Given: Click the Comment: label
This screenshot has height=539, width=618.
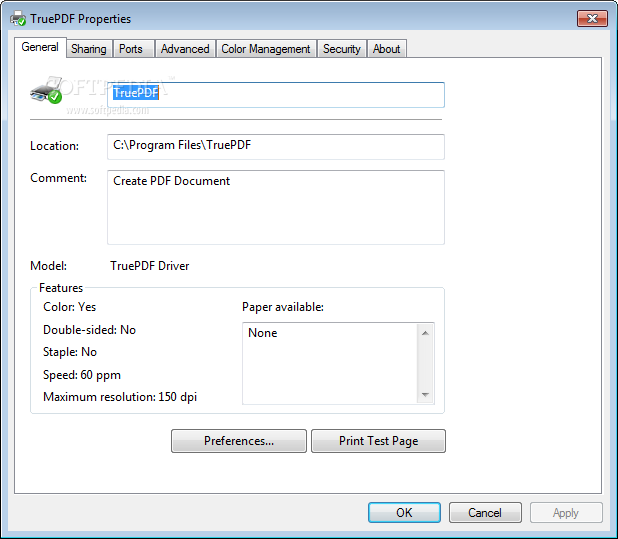Looking at the screenshot, I should tap(58, 178).
